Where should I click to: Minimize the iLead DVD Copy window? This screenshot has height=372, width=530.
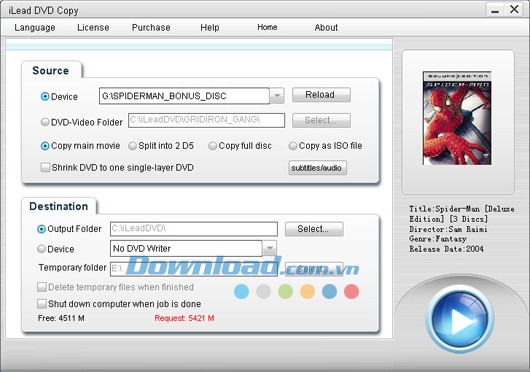tap(495, 10)
